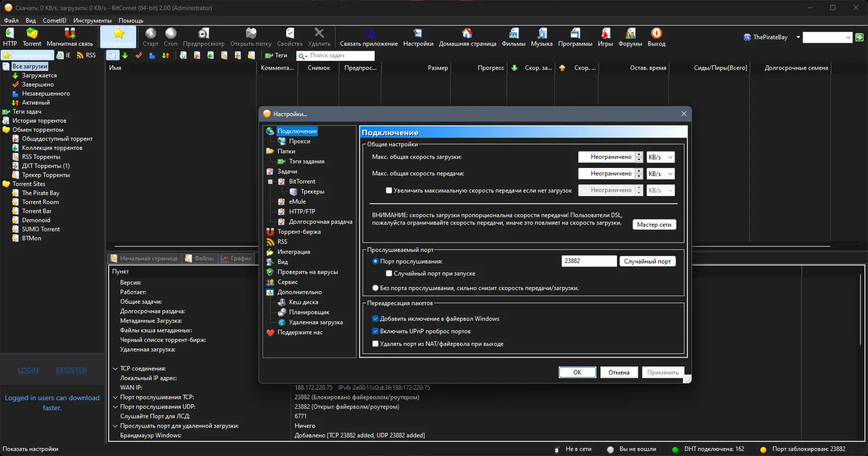Click the orange up/down arrows active filter icon
Screen dimensions: 868x456
(165, 55)
